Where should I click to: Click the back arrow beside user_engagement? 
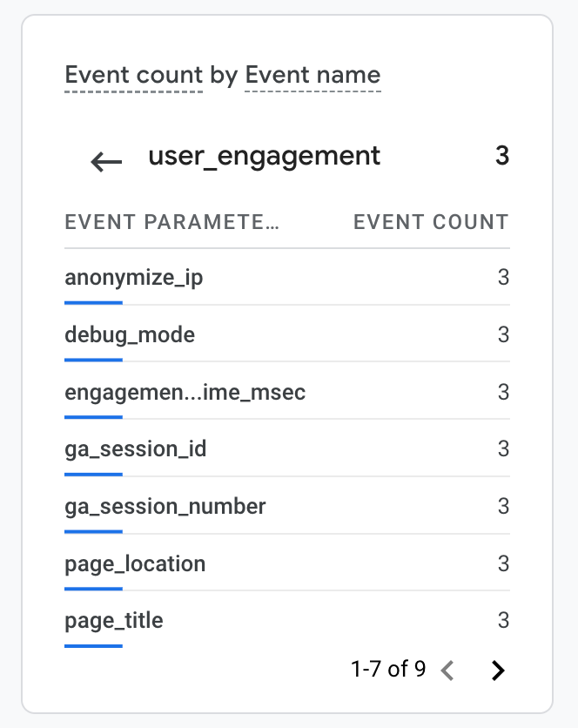coord(106,161)
